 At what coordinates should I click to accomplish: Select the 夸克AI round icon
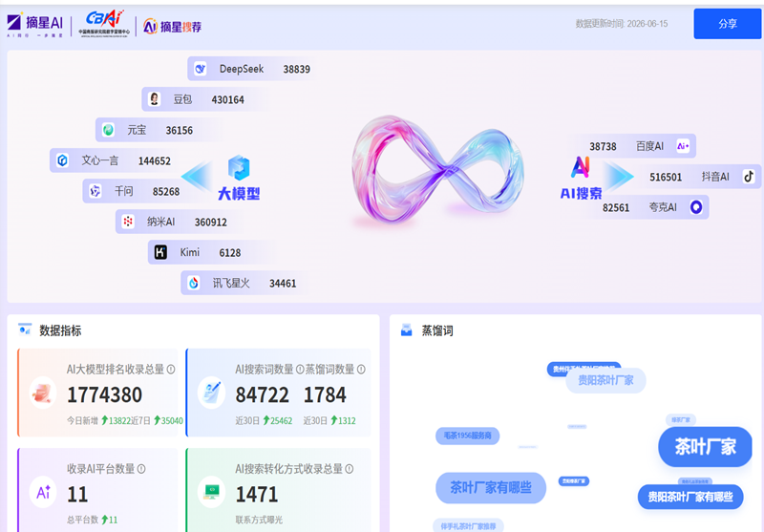coord(696,207)
